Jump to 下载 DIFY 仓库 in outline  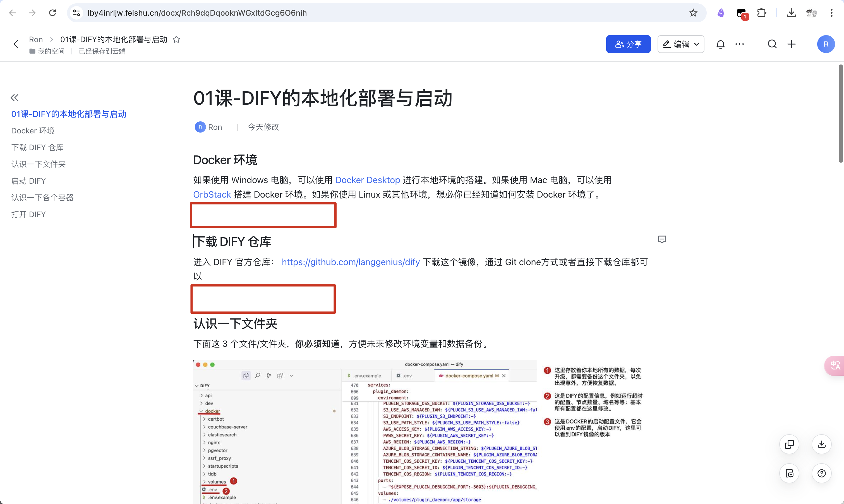click(37, 147)
